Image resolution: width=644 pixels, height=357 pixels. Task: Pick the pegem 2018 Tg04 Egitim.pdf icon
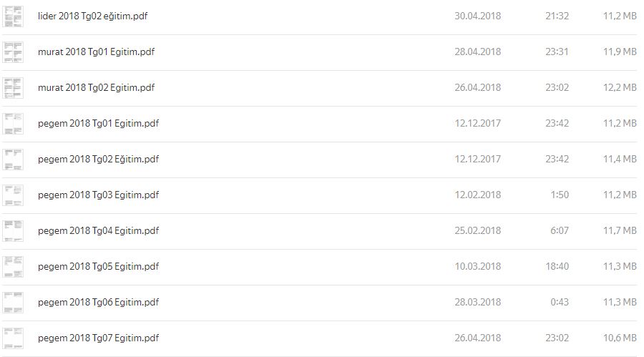[x=13, y=231]
